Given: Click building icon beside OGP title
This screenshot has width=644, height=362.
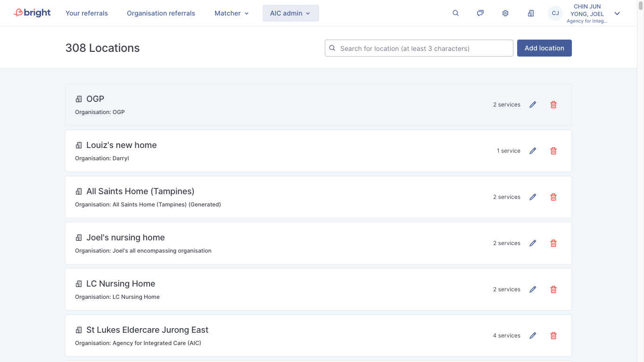Looking at the screenshot, I should pos(79,99).
